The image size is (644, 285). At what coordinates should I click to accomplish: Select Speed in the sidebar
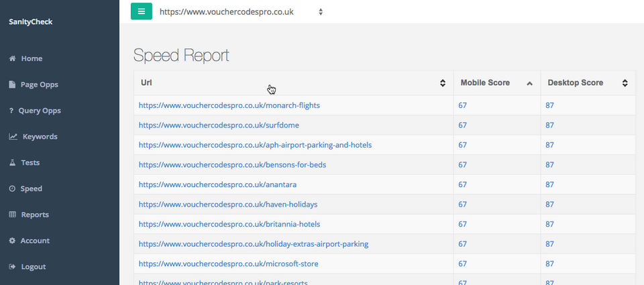coord(32,188)
